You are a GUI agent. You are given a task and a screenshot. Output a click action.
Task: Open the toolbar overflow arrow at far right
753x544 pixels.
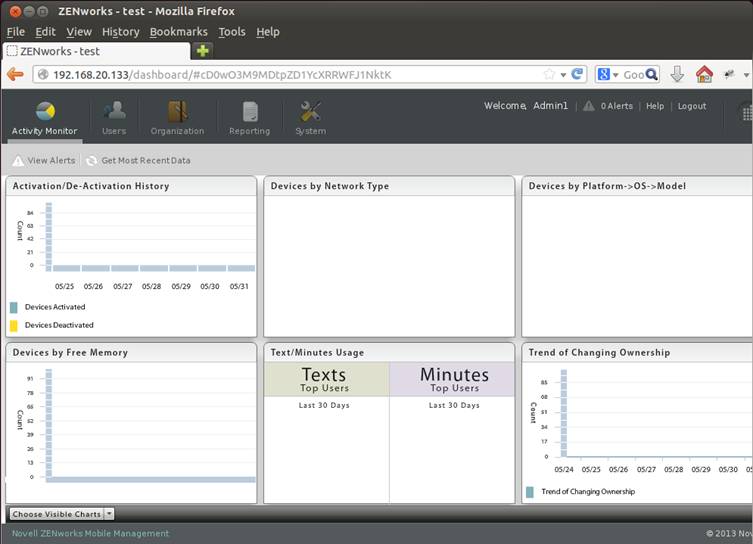(746, 75)
